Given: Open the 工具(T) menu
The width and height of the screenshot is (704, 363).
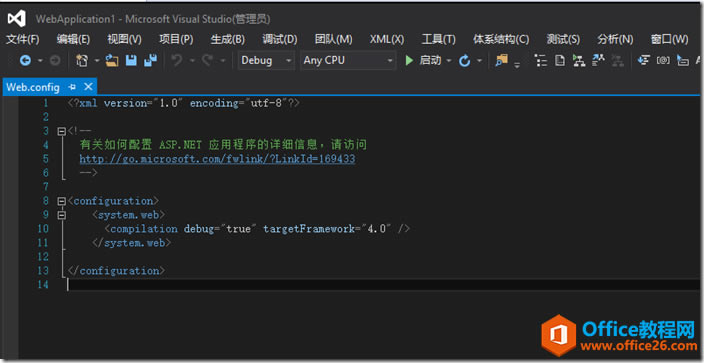Looking at the screenshot, I should (439, 40).
